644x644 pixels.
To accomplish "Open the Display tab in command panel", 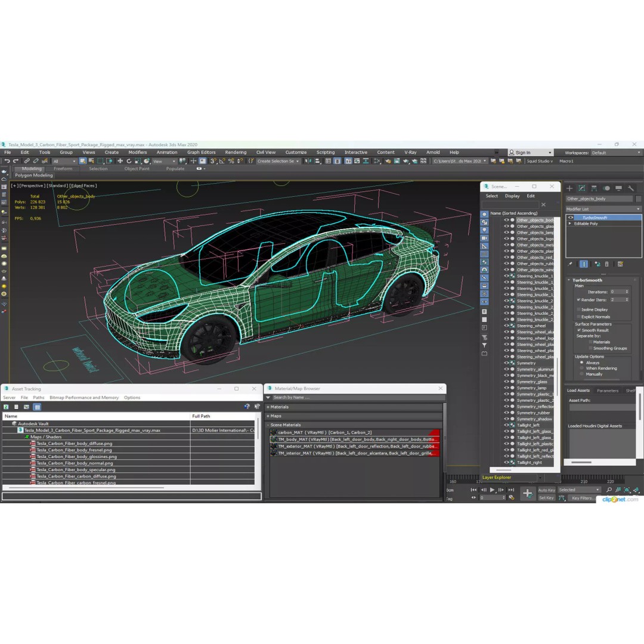I will click(618, 188).
